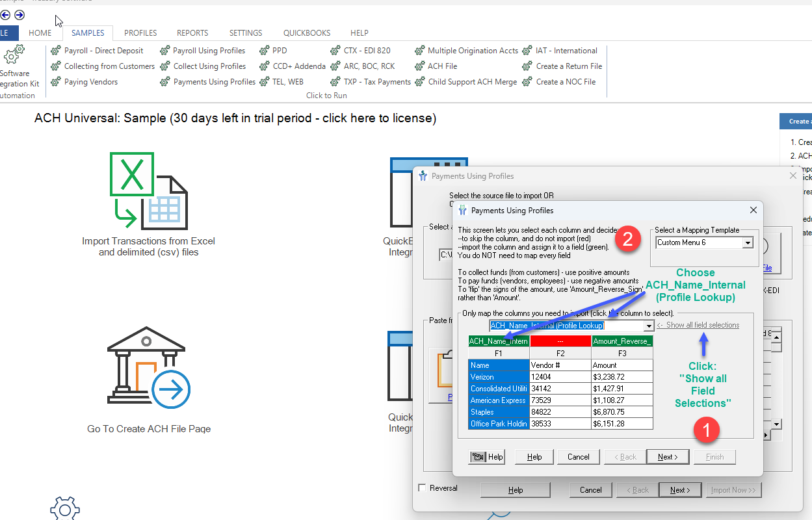Click Next in the mapping dialog
The image size is (812, 520).
pyautogui.click(x=668, y=457)
